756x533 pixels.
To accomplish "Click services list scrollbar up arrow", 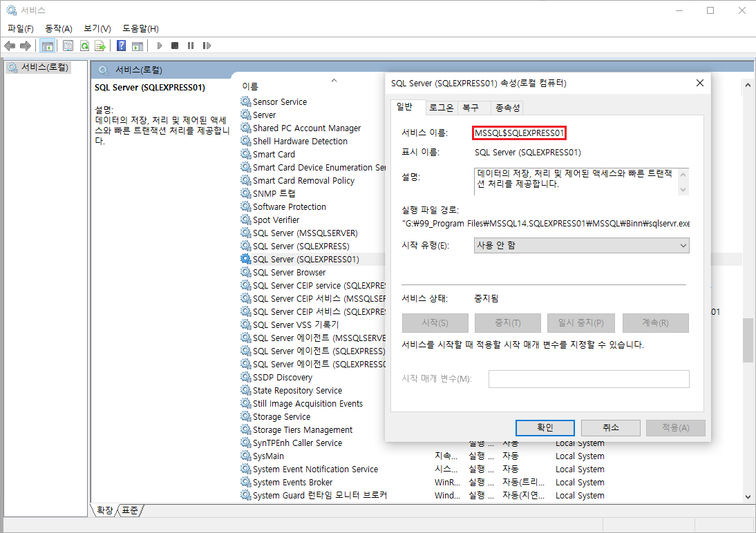I will 748,85.
